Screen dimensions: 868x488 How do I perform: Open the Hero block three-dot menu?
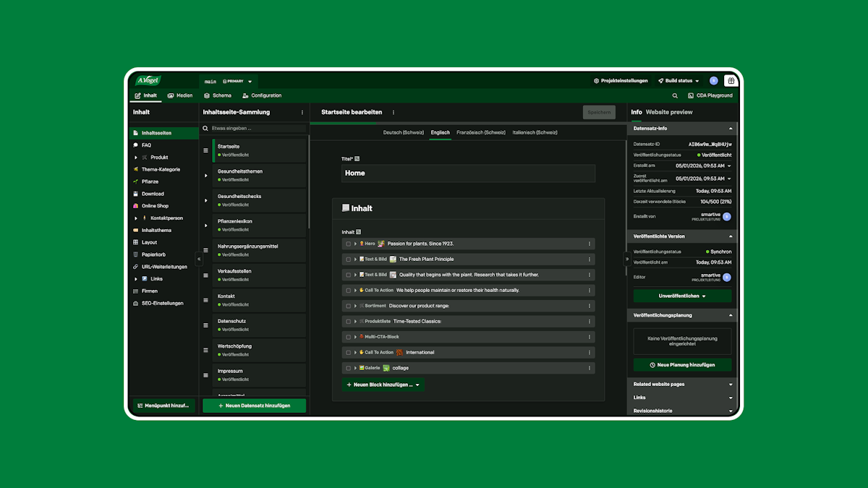(590, 244)
